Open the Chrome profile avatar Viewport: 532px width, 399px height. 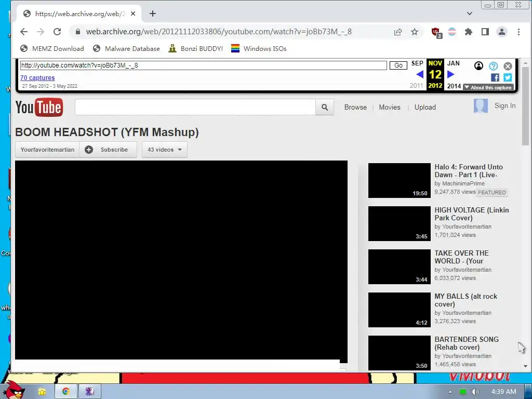(x=502, y=32)
